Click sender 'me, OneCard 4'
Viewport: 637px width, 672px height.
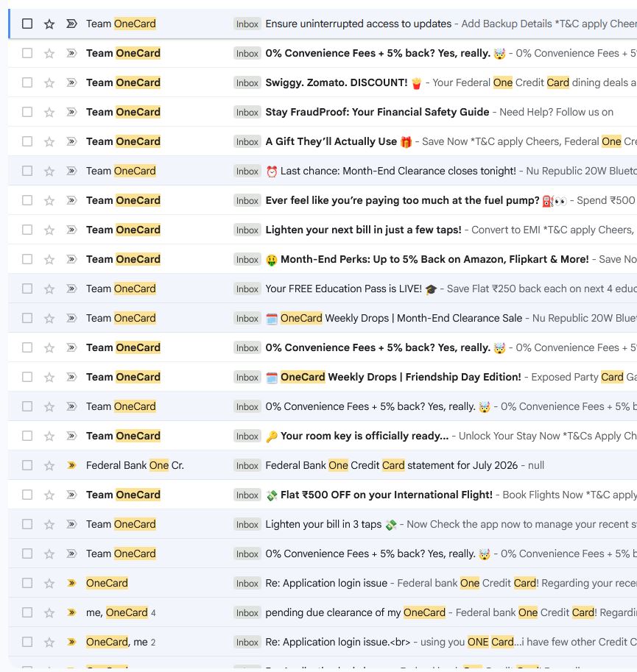click(x=121, y=612)
